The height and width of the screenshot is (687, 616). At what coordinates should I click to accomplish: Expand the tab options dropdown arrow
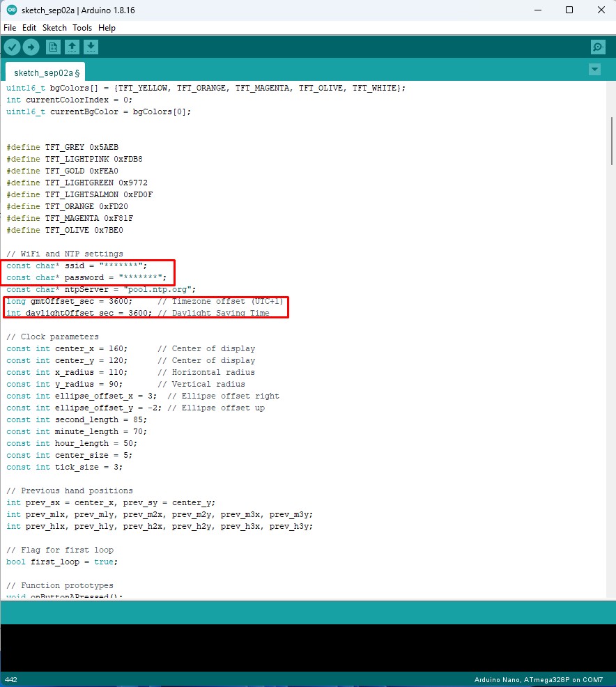[x=594, y=69]
